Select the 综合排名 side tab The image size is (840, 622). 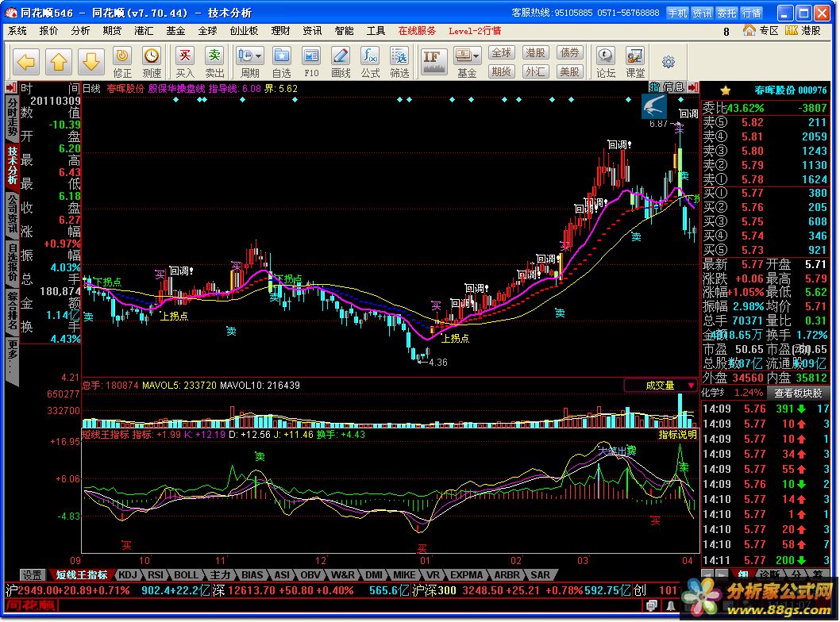tap(12, 310)
